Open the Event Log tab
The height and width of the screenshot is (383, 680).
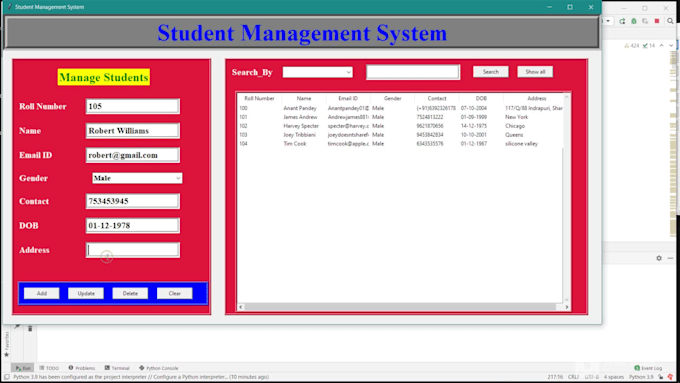pyautogui.click(x=648, y=368)
